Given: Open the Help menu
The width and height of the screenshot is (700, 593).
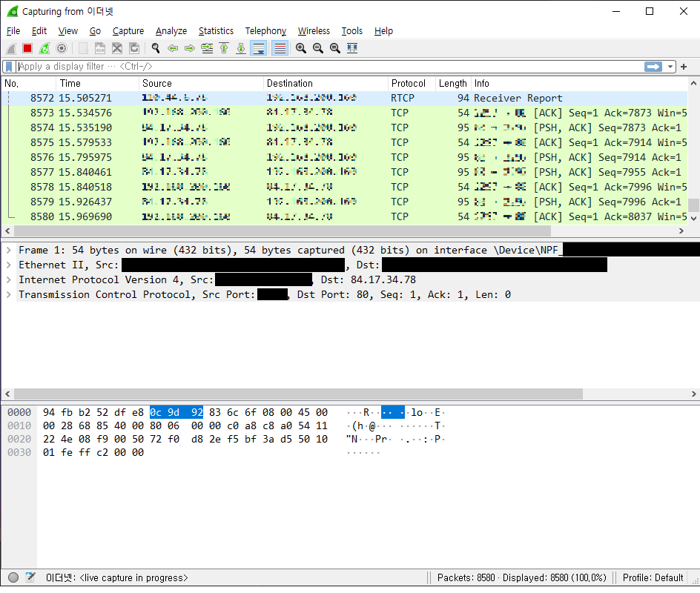Looking at the screenshot, I should [x=383, y=31].
